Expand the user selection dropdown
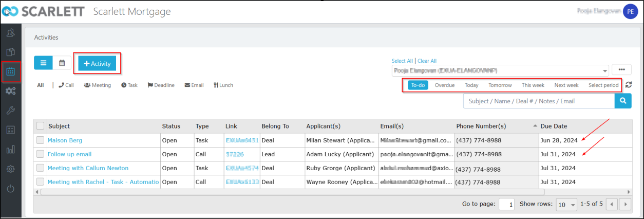The width and height of the screenshot is (644, 219). pos(605,70)
